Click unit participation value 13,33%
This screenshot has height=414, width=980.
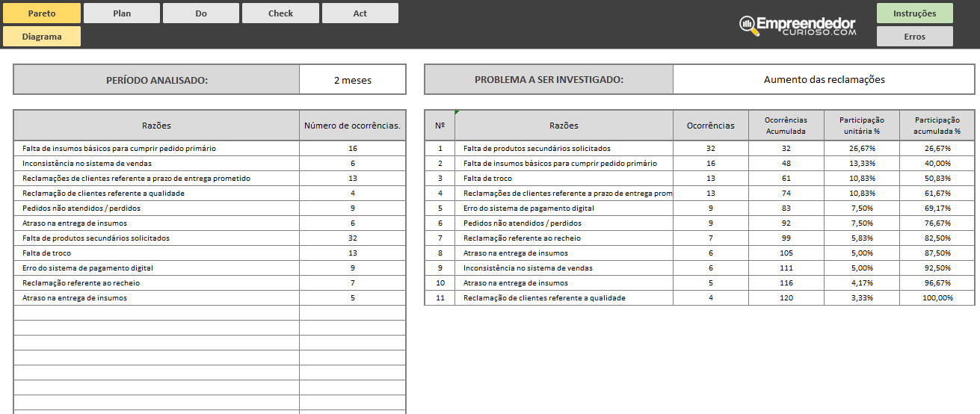coord(862,163)
